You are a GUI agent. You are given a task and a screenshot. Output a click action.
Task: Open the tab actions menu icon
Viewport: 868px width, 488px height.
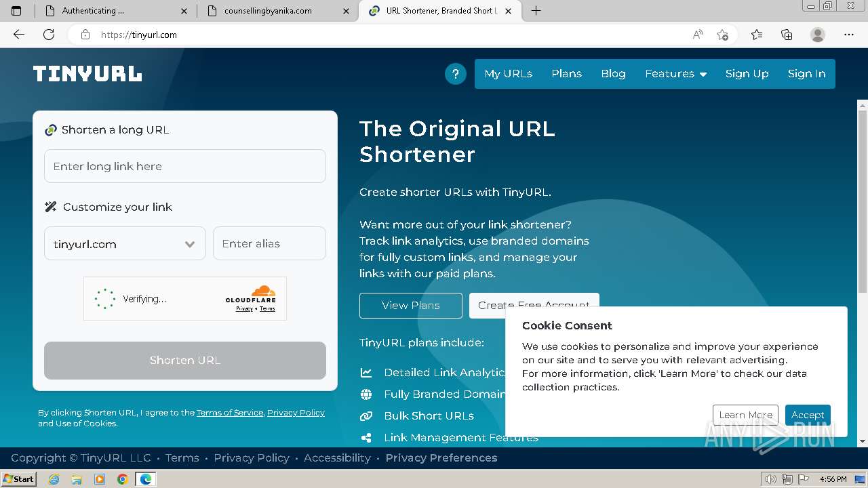pyautogui.click(x=17, y=11)
